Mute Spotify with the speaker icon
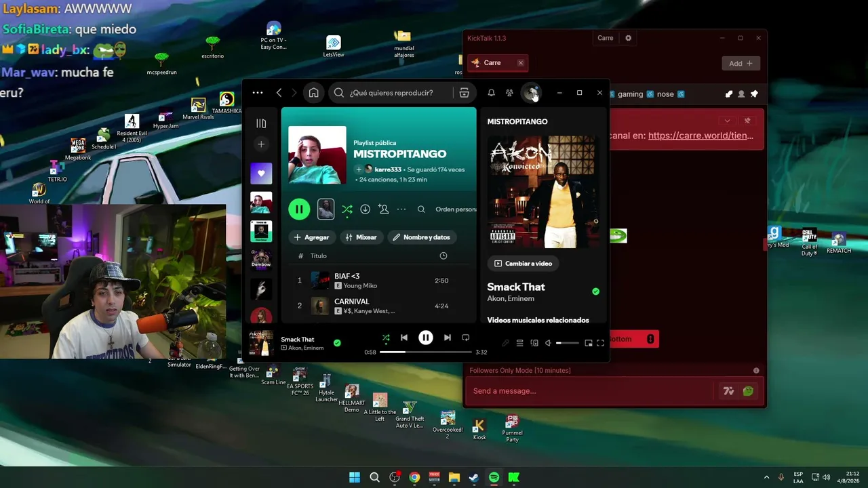 click(548, 343)
